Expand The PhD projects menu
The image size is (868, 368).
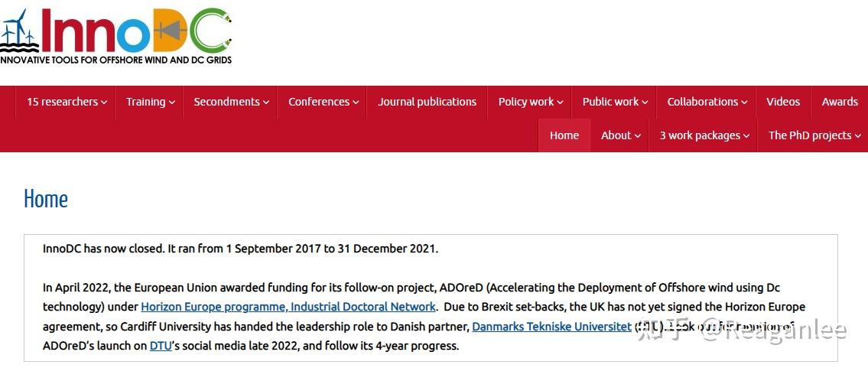[x=814, y=135]
